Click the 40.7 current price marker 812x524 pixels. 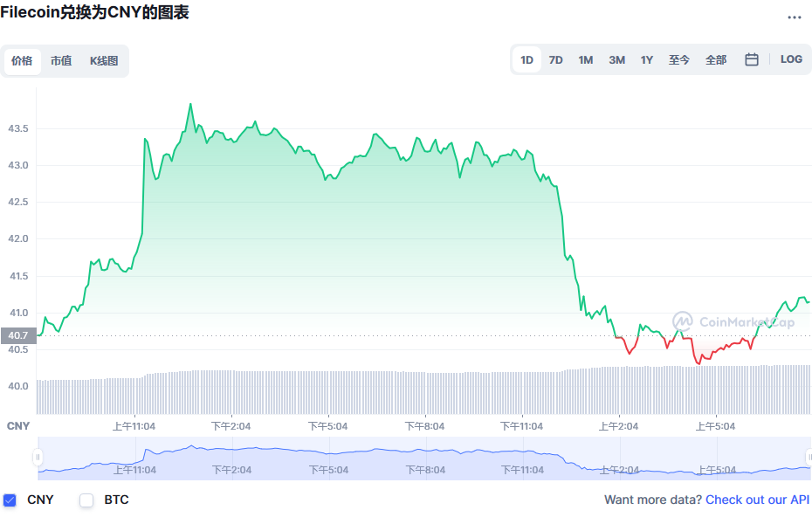pyautogui.click(x=18, y=335)
